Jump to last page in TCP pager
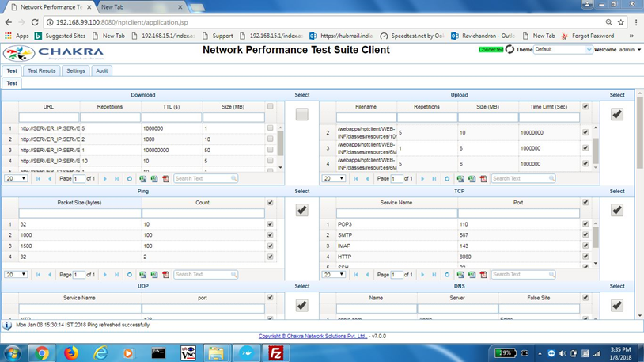Image resolution: width=644 pixels, height=362 pixels. 434,274
